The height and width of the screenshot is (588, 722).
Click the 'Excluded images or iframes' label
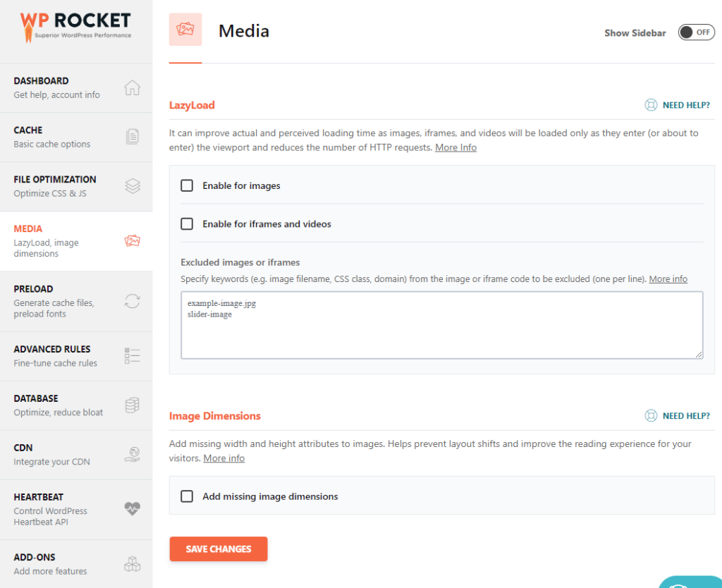click(240, 262)
